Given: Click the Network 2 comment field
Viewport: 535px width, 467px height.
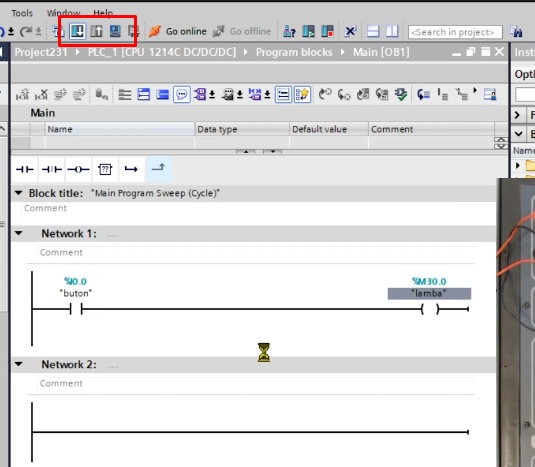Looking at the screenshot, I should point(256,384).
